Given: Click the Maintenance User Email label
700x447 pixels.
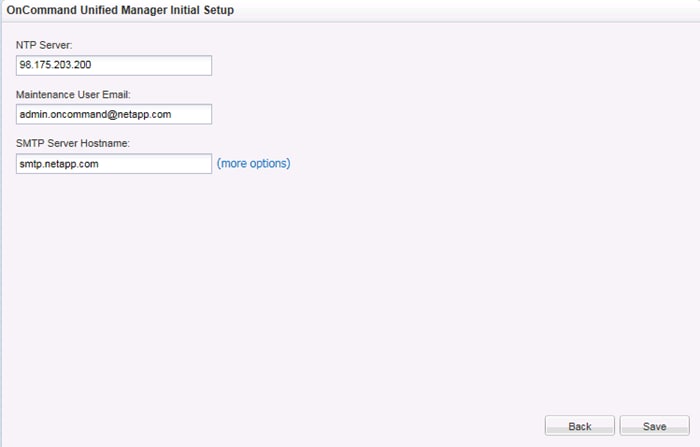Looking at the screenshot, I should 73,95.
